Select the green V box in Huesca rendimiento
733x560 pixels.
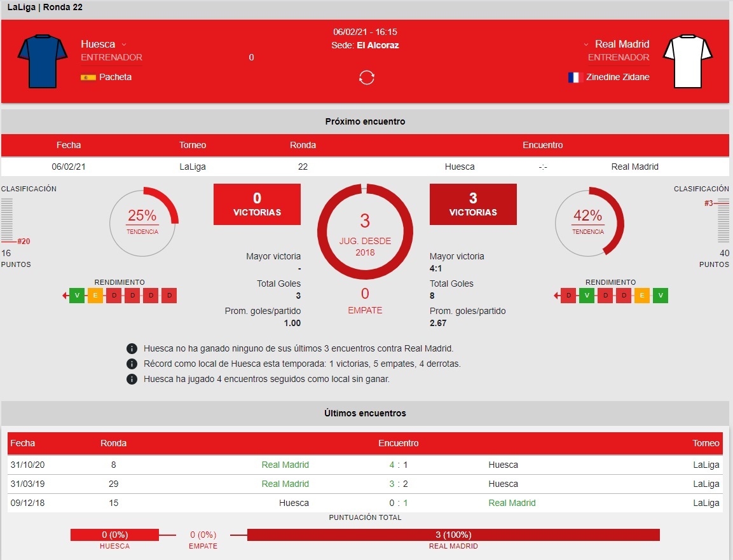(77, 296)
